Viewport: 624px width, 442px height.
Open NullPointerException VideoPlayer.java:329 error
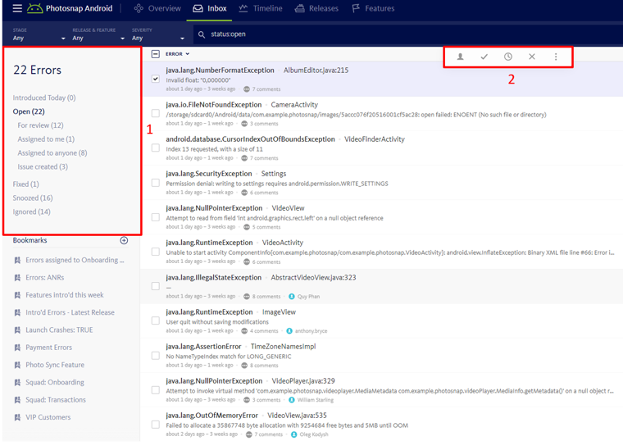(250, 381)
